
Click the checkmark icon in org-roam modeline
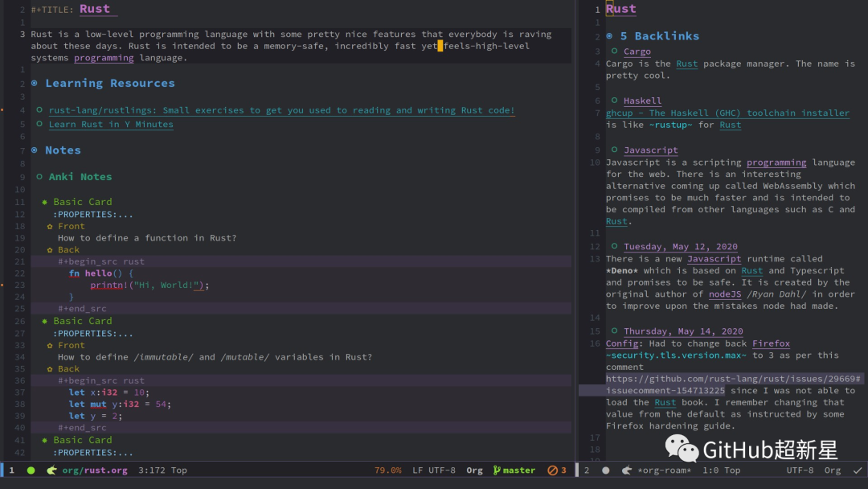coord(858,471)
